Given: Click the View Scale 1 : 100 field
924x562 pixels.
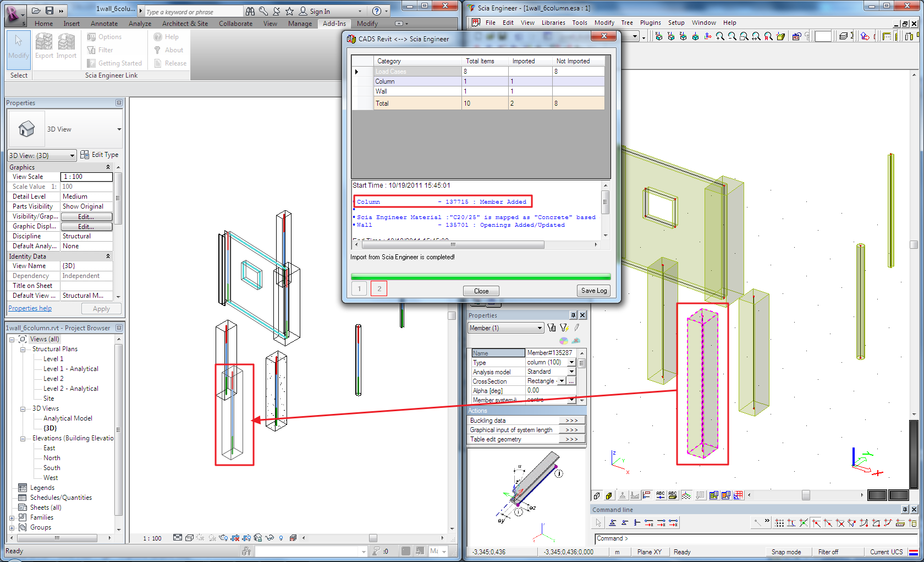Looking at the screenshot, I should [x=86, y=177].
